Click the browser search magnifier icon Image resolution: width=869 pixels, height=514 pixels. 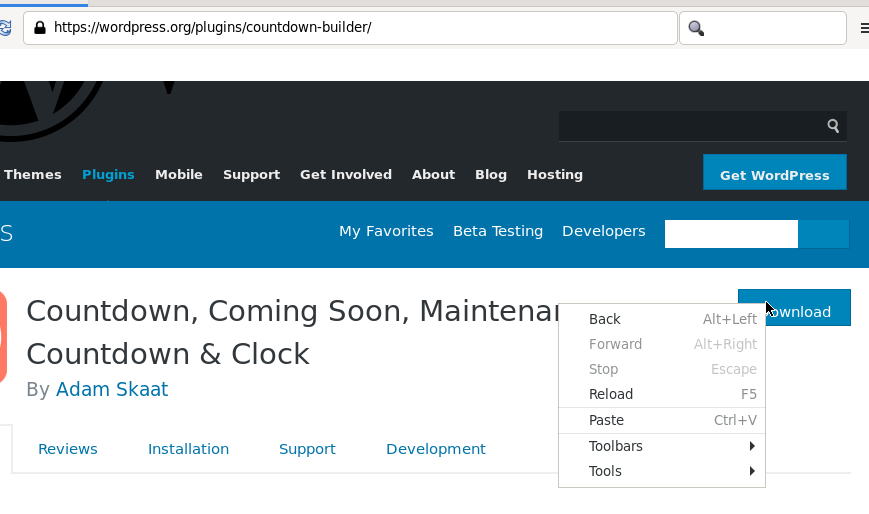pyautogui.click(x=696, y=28)
